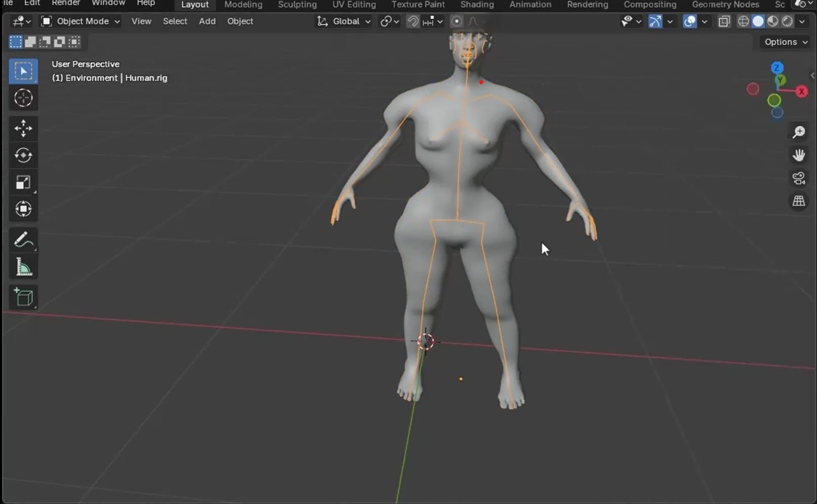Toggle camera view with the camera icon
817x504 pixels.
(x=799, y=179)
